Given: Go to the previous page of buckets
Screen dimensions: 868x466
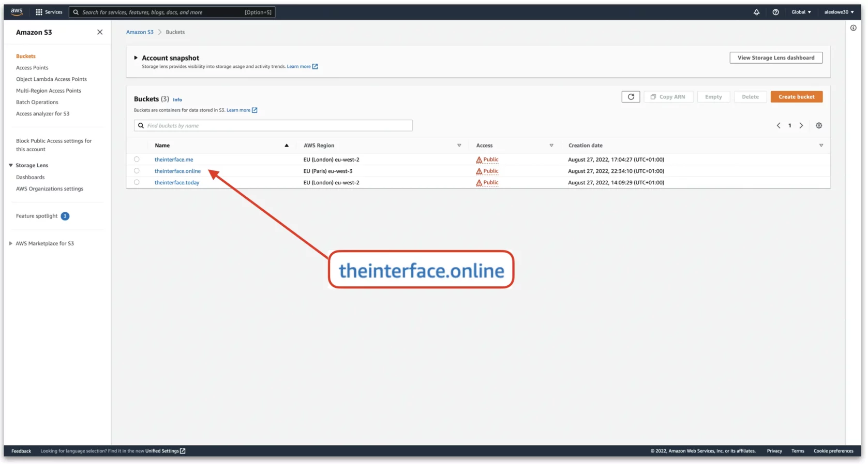Looking at the screenshot, I should (779, 125).
